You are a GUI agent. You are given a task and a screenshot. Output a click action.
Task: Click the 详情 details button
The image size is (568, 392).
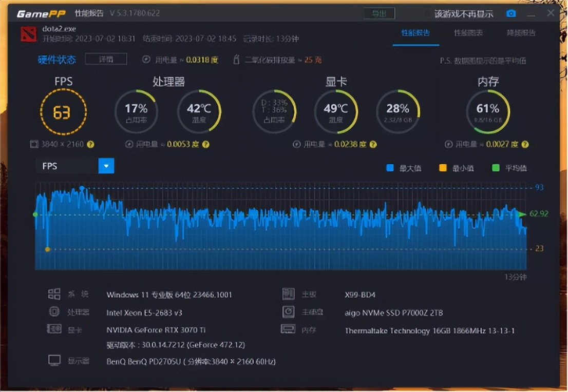106,60
